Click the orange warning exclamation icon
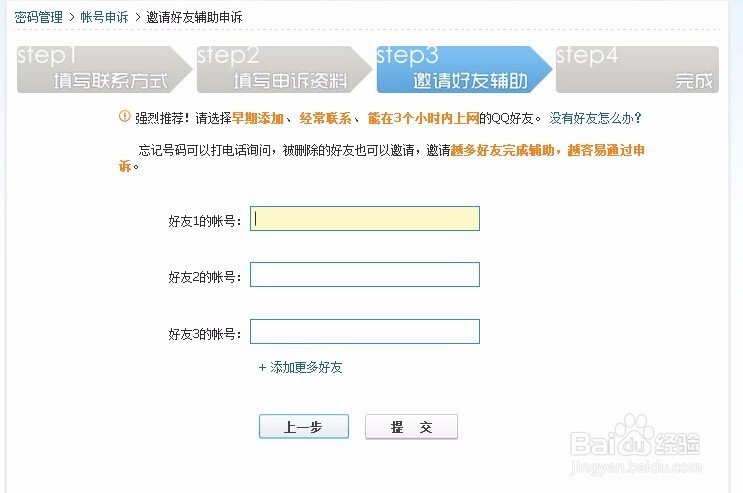Image resolution: width=743 pixels, height=493 pixels. click(124, 116)
